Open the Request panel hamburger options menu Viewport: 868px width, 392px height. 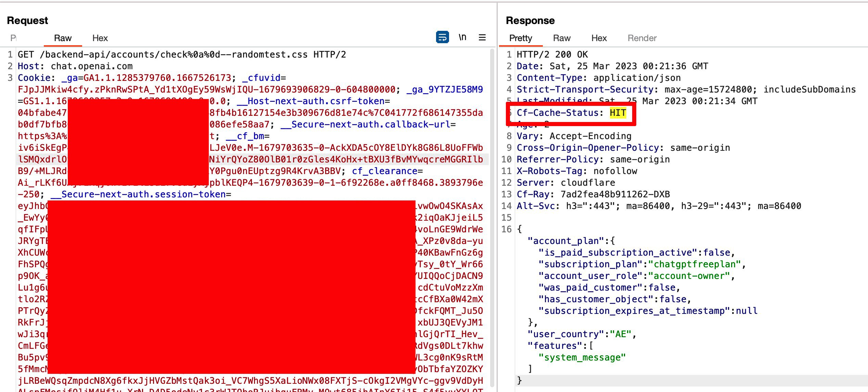482,37
